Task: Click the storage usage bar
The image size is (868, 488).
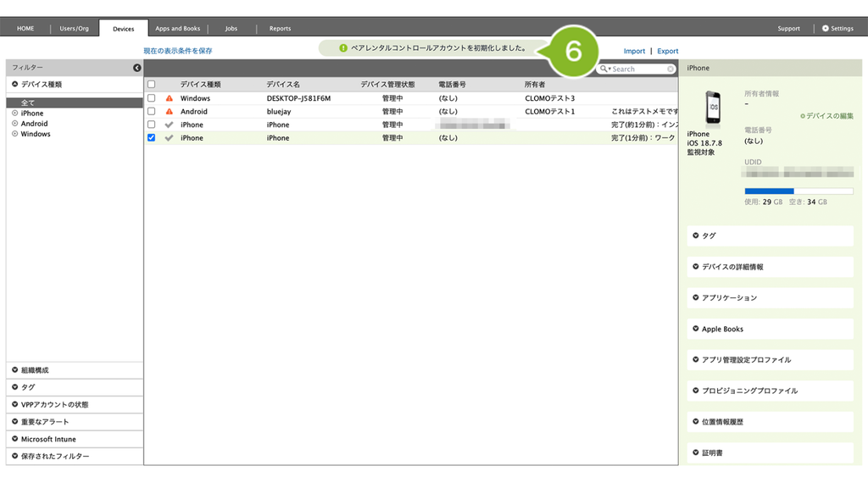Action: tap(798, 191)
